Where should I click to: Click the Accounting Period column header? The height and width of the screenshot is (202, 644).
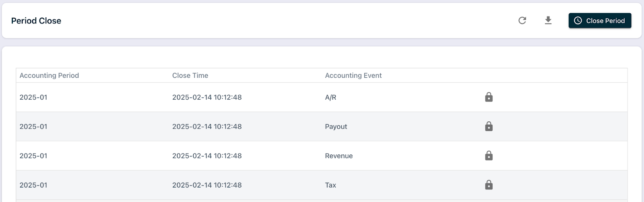coord(49,75)
